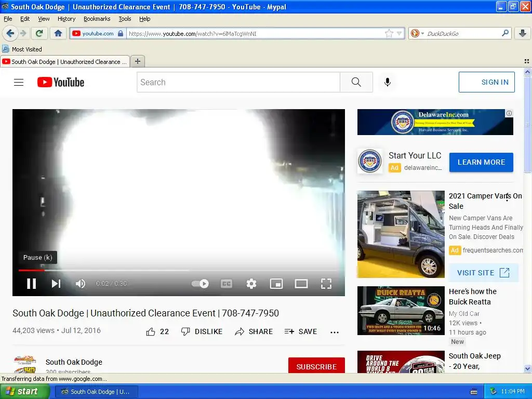Viewport: 532px width, 399px height.
Task: Save video to playlist
Action: click(x=301, y=332)
